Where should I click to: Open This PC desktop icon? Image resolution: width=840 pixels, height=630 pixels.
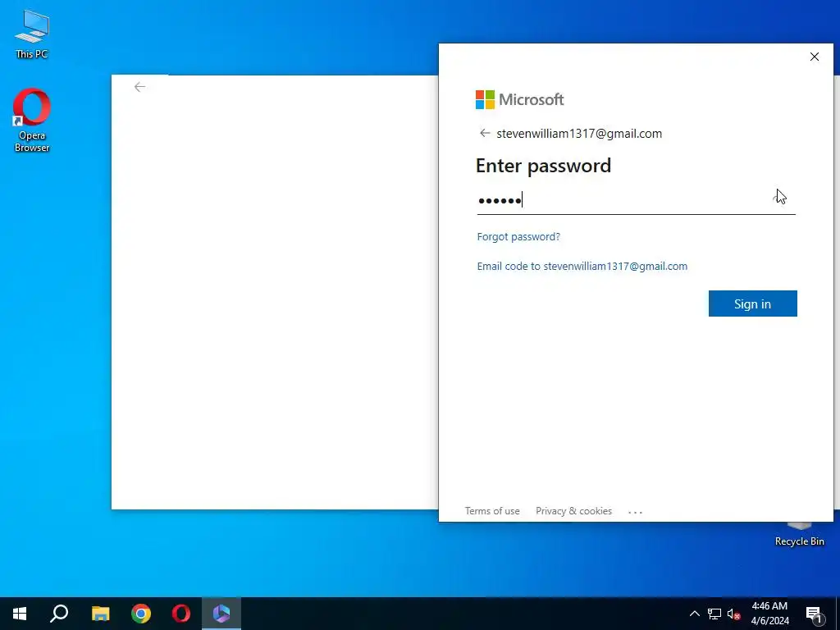[32, 34]
